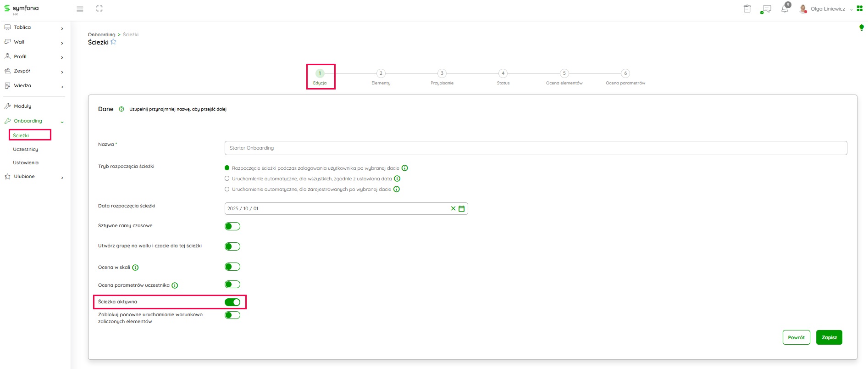
Task: Clear the path start date
Action: [453, 208]
